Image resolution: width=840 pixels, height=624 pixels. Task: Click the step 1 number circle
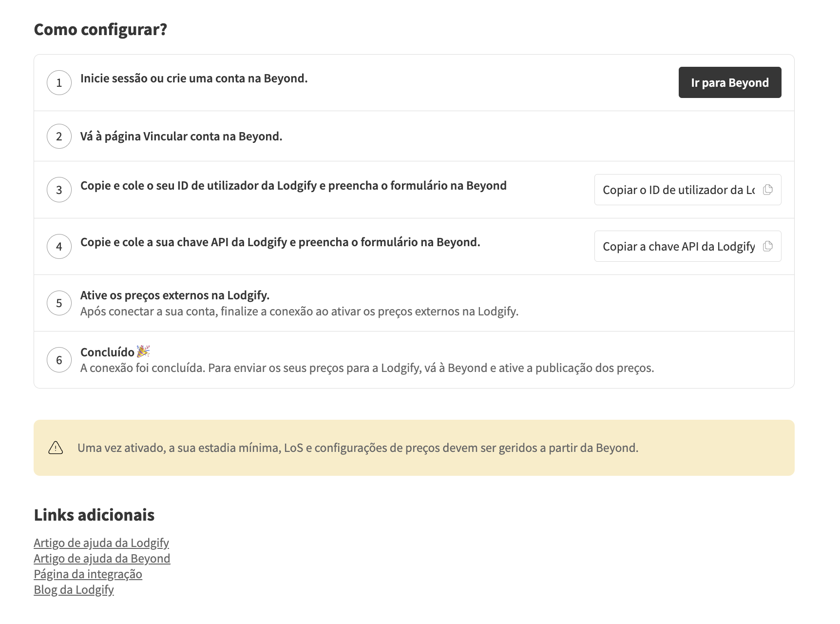(x=59, y=83)
